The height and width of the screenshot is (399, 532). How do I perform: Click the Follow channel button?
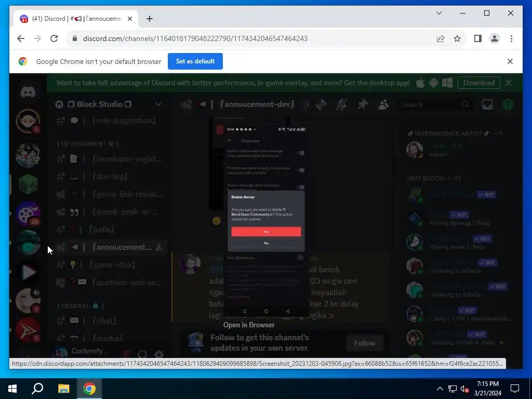365,343
